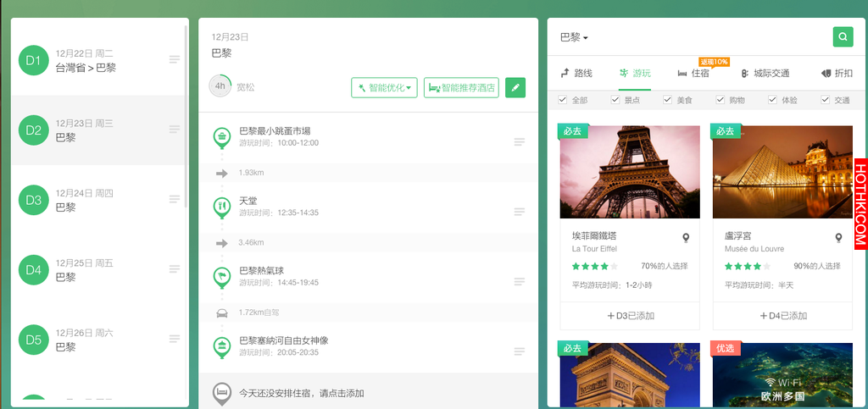Viewport: 868px width, 409px height.
Task: Toggle the 交通 checkbox
Action: [x=826, y=99]
